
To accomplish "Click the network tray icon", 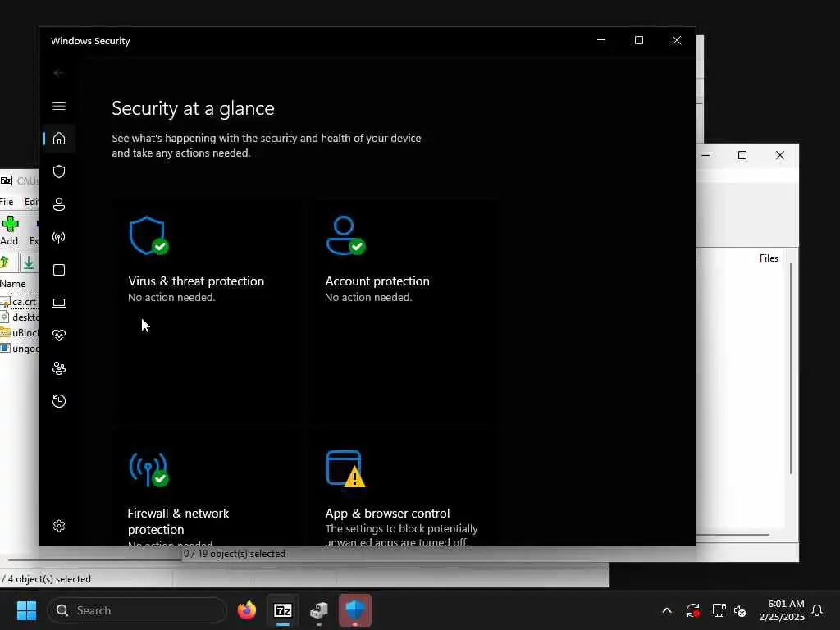I will point(719,610).
